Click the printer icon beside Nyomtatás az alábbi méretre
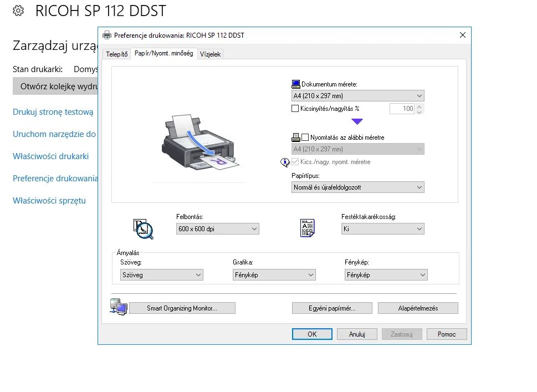The height and width of the screenshot is (392, 537). [295, 138]
